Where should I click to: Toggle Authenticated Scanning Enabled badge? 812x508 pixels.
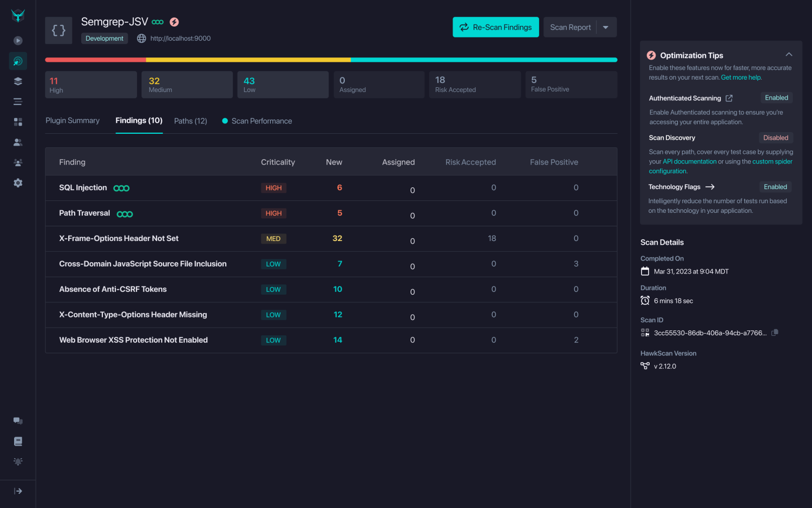click(776, 97)
